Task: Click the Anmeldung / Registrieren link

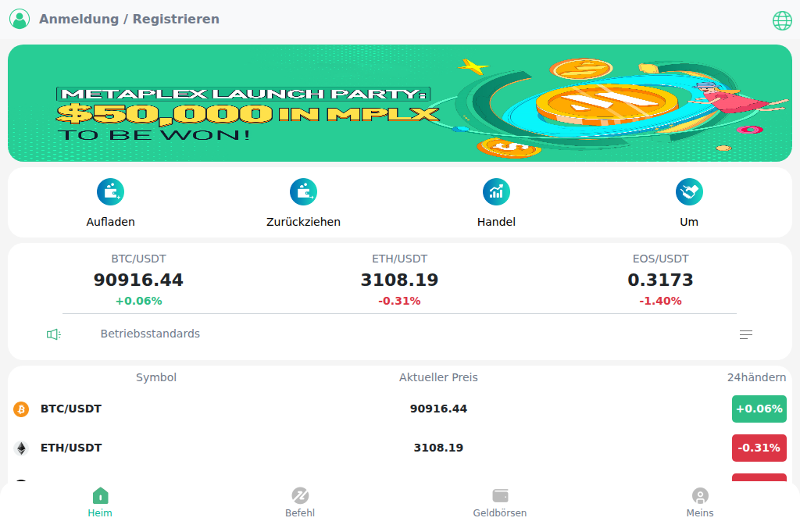Action: point(129,19)
